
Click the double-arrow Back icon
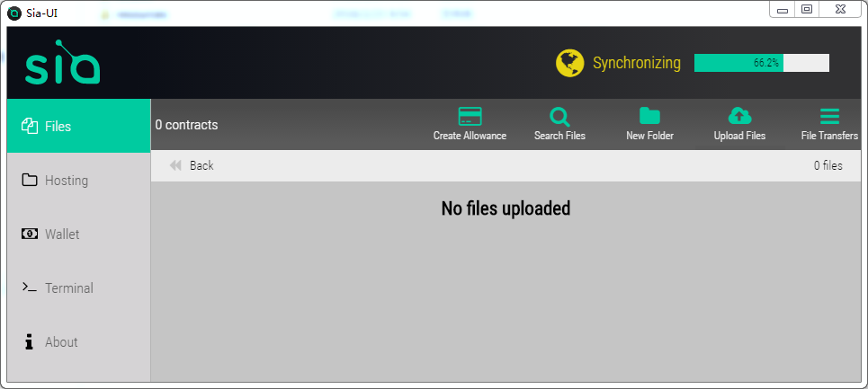[175, 165]
